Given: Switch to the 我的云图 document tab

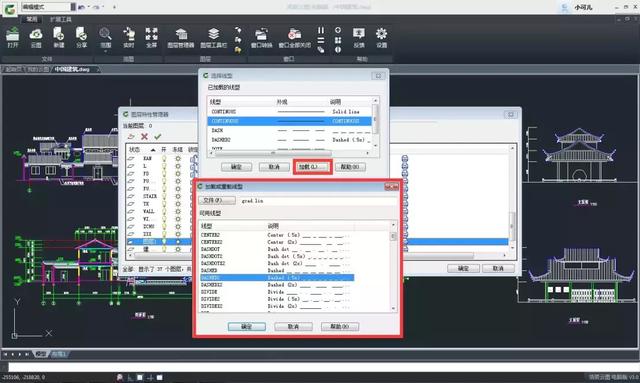Looking at the screenshot, I should 38,69.
